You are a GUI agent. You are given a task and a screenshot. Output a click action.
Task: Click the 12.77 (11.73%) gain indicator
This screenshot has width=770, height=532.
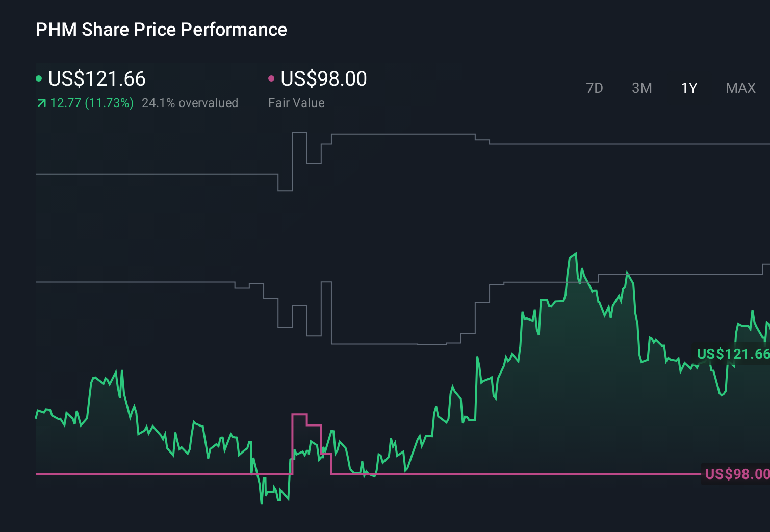92,103
